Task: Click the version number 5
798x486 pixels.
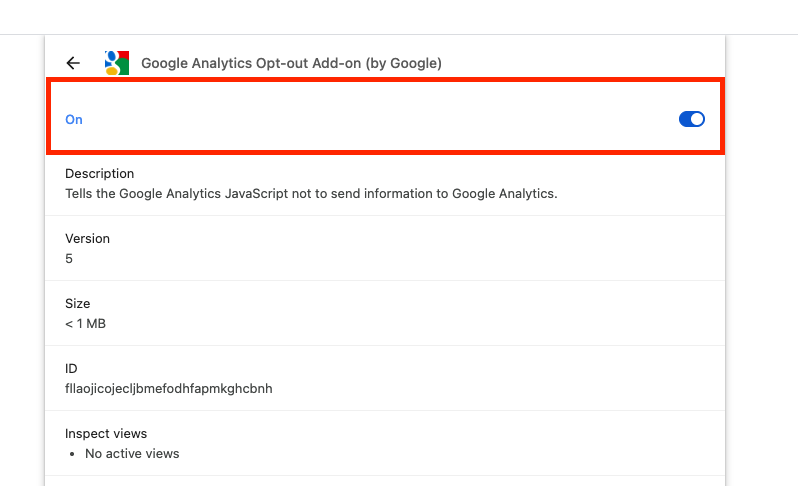Action: coord(69,259)
